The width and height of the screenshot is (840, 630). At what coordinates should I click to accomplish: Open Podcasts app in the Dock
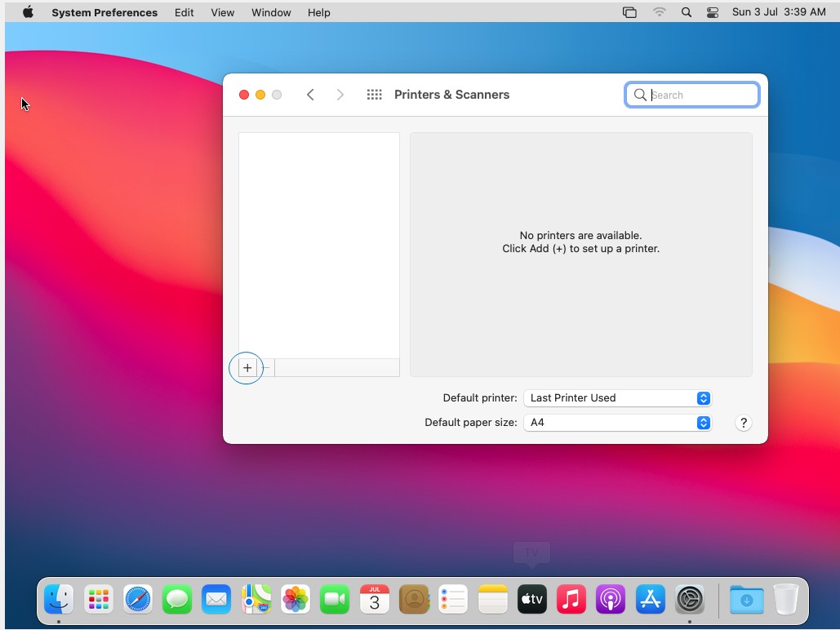(611, 600)
